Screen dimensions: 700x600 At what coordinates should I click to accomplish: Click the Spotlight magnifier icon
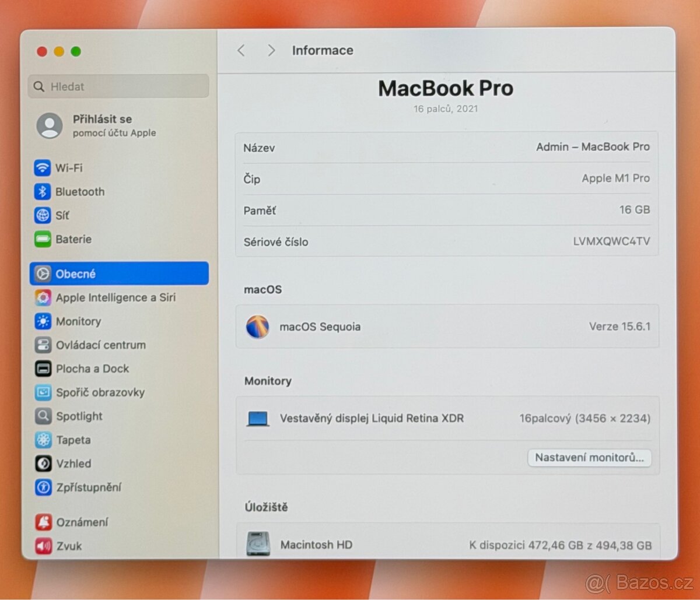point(42,416)
